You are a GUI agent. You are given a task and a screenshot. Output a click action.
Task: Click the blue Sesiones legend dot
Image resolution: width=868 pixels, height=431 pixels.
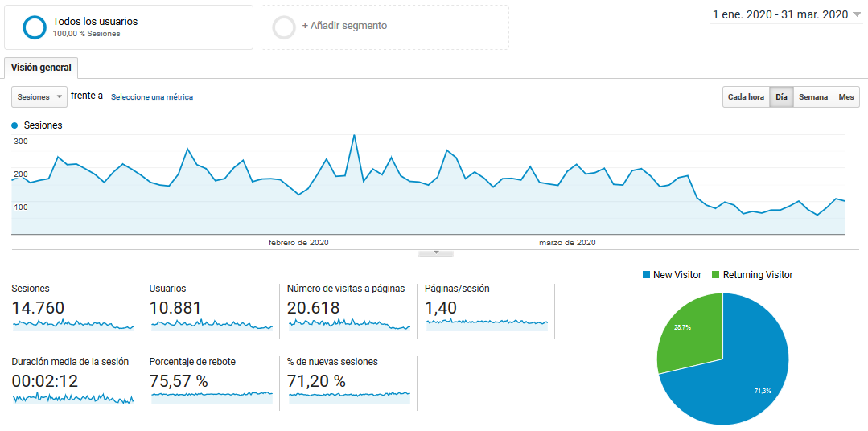click(x=14, y=125)
